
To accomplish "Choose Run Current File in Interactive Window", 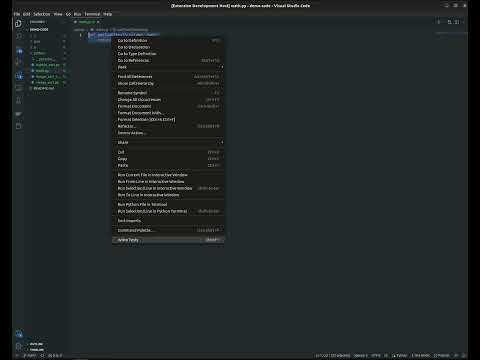I will (168, 175).
